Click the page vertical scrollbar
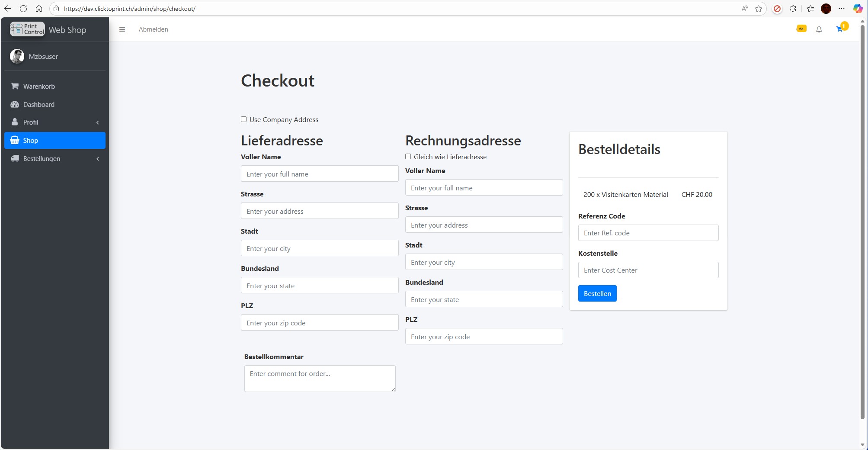 point(862,216)
